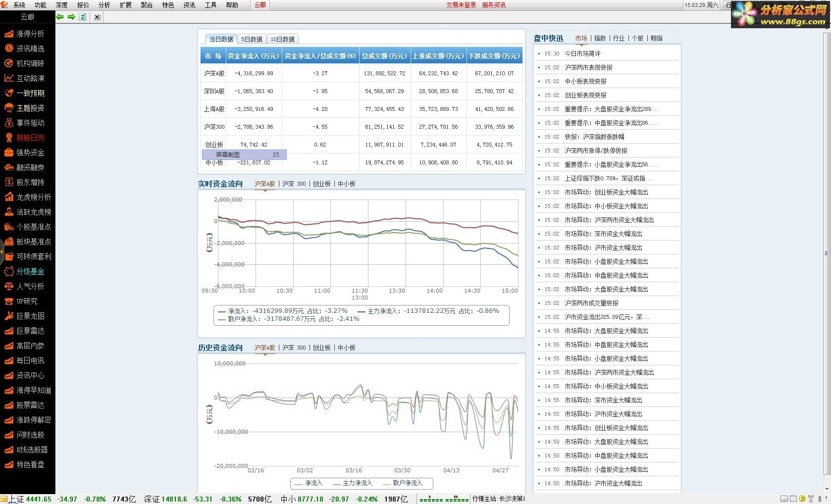Click 资金净流入(万元) column header
The width and height of the screenshot is (831, 504).
click(x=254, y=56)
